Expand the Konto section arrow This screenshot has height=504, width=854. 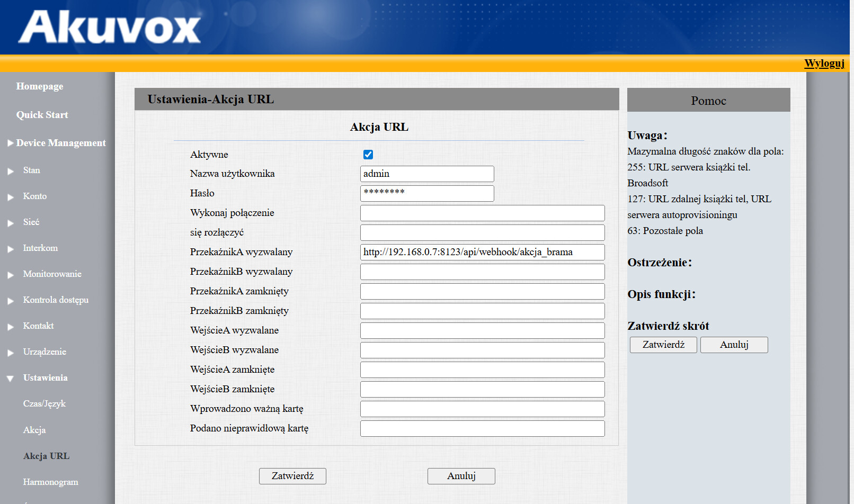[x=11, y=197]
